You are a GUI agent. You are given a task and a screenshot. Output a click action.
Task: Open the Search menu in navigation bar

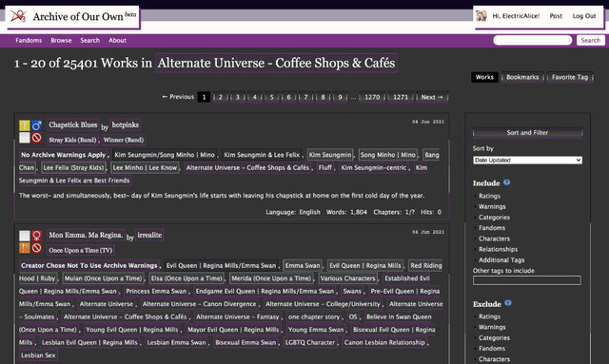tap(89, 40)
